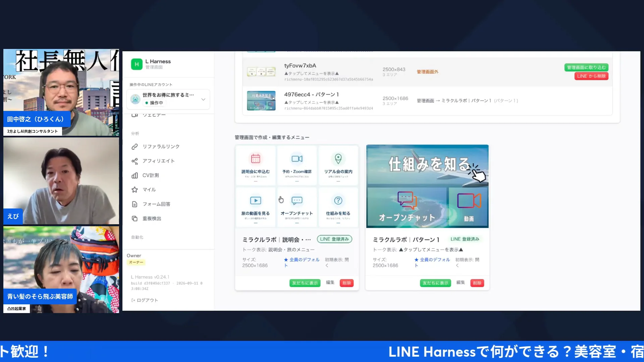
Task: Click LINE 登録済み badge on 説明会 card
Action: tap(334, 239)
